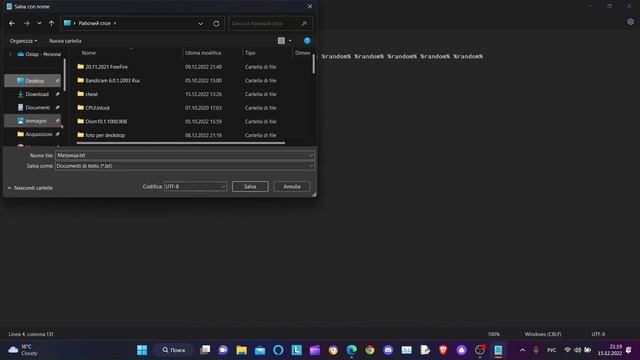Screen dimensions: 640x360
Task: Sort files by the Nome column header
Action: pyautogui.click(x=89, y=53)
